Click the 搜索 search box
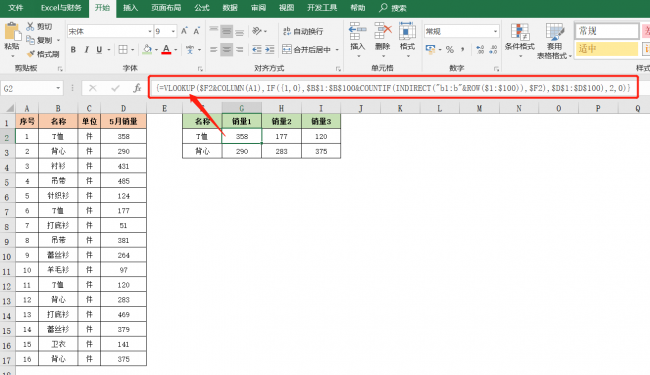Image resolution: width=650 pixels, height=375 pixels. pos(393,8)
